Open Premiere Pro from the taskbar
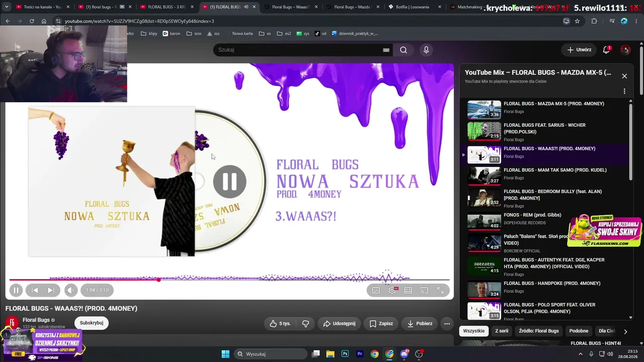This screenshot has width=644, height=362. click(360, 354)
